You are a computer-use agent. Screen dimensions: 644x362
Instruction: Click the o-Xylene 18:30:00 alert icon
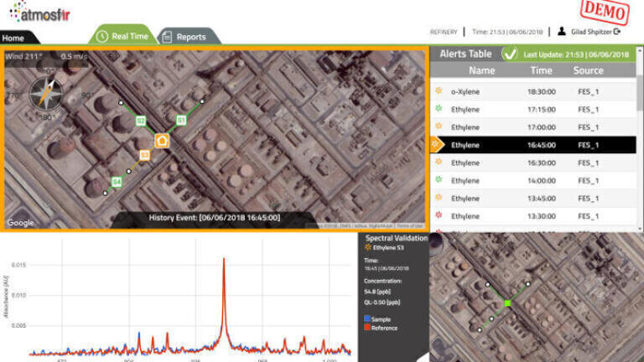(439, 91)
